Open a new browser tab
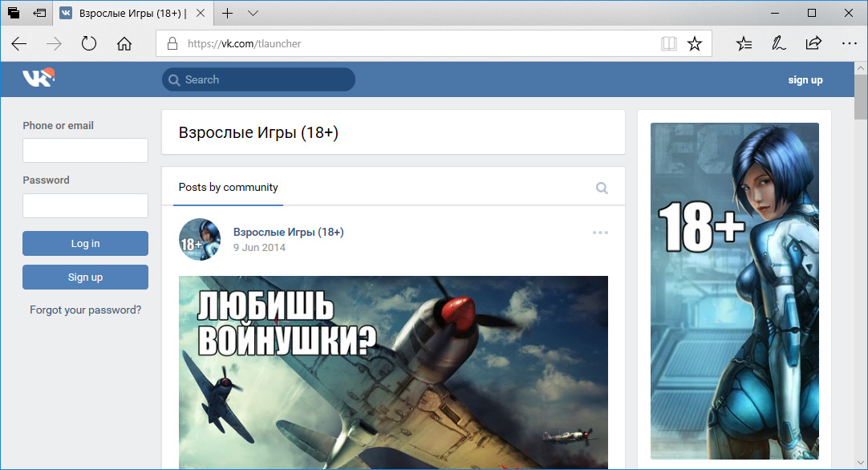Viewport: 868px width, 470px height. pos(228,14)
